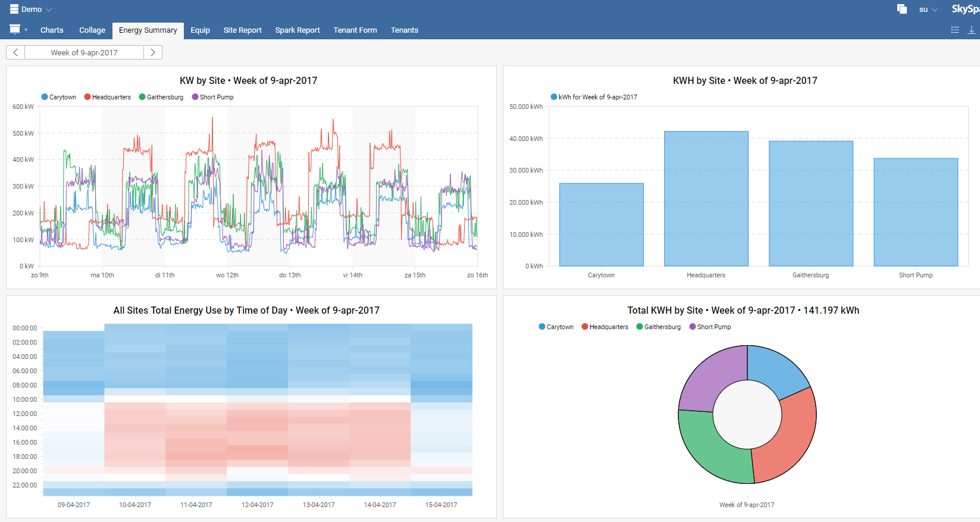Select the Energy Summary tab

[x=148, y=30]
